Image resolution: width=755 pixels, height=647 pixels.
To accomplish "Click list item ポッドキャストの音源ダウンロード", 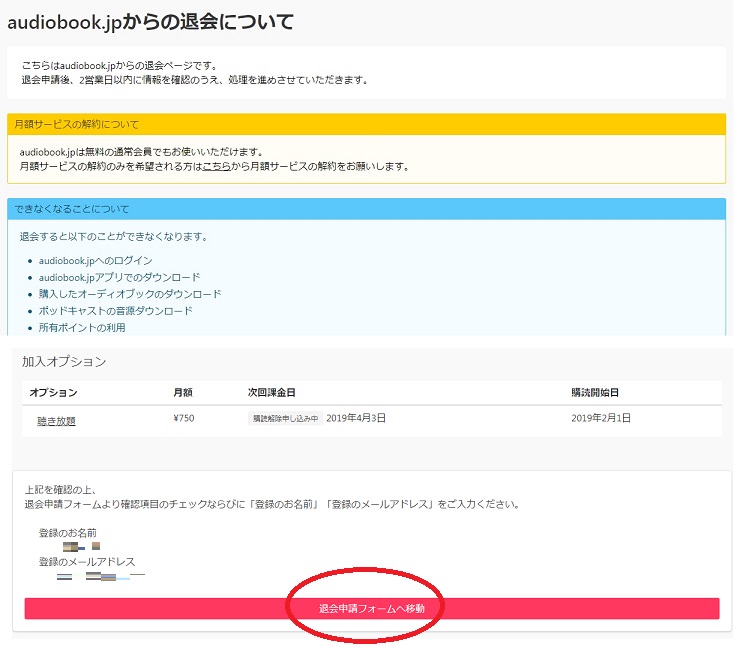I will 116,311.
